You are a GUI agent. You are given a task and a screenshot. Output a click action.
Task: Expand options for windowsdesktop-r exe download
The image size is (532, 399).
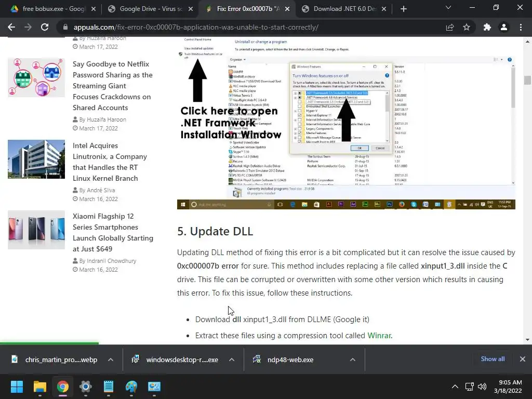[232, 360]
